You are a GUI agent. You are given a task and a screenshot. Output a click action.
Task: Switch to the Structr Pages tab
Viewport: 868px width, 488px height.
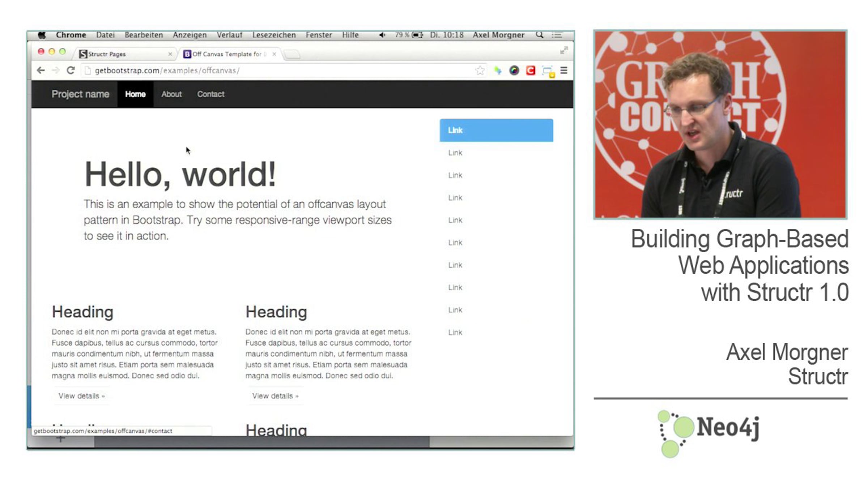point(125,54)
